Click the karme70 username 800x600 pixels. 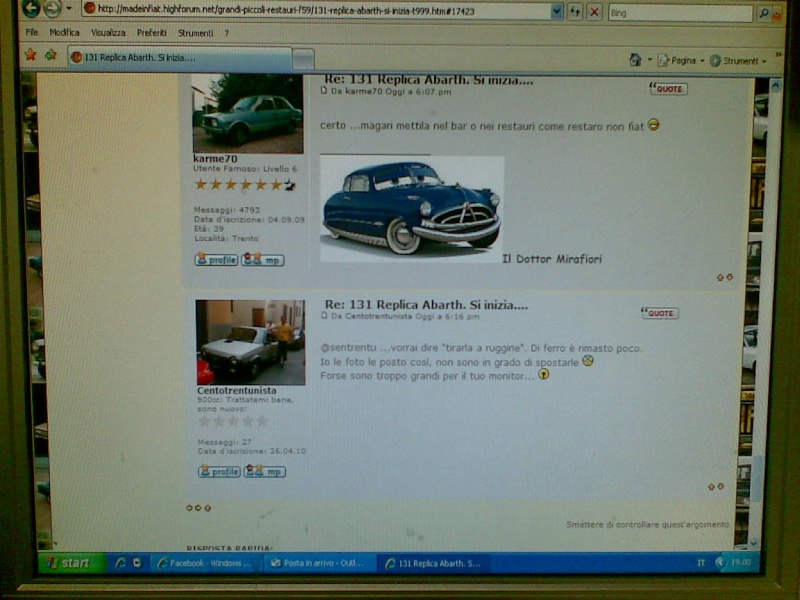click(215, 159)
